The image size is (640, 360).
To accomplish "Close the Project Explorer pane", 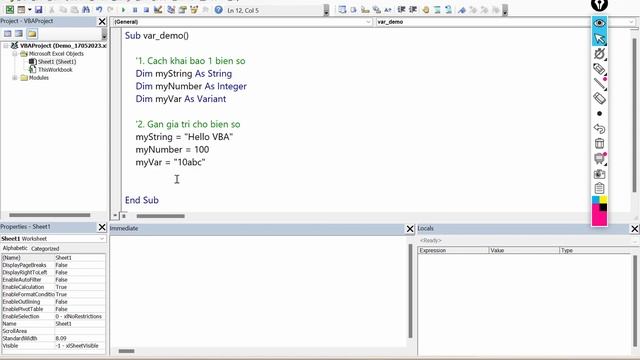I will pyautogui.click(x=102, y=21).
